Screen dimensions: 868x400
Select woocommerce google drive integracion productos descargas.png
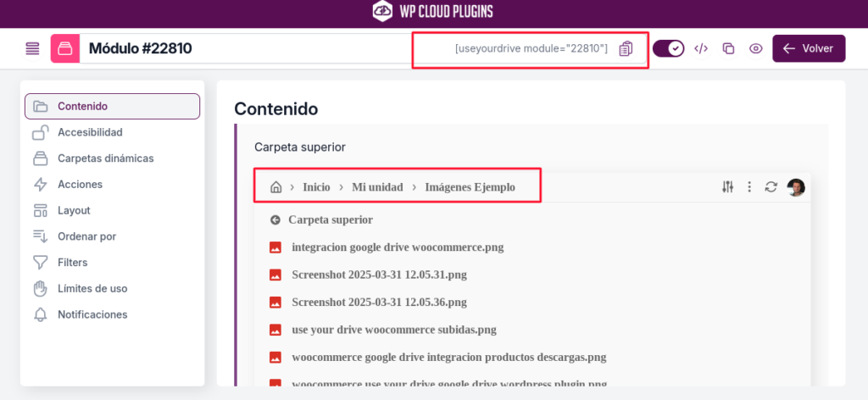click(449, 358)
